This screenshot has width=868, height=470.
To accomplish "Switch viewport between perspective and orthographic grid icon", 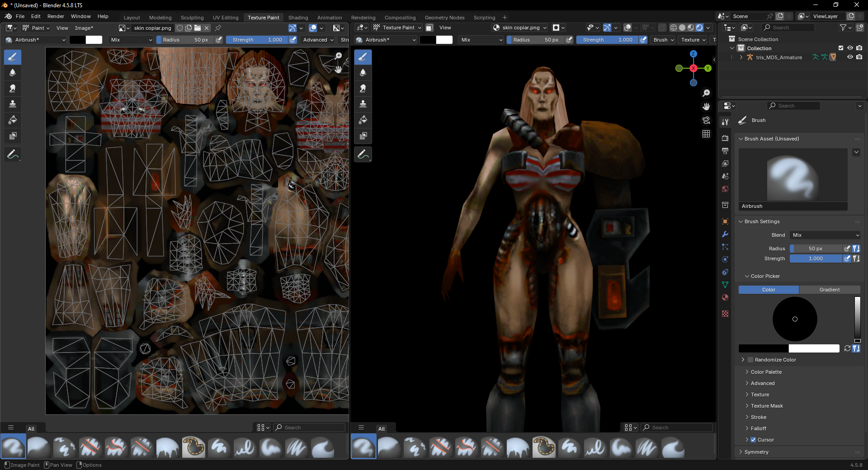I will 706,134.
